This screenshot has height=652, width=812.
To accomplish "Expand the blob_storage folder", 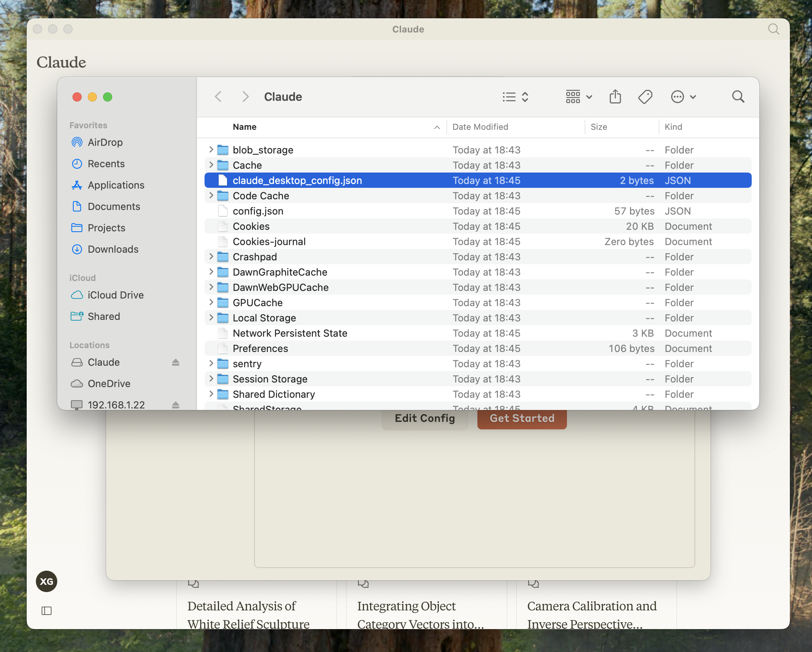I will pos(211,150).
